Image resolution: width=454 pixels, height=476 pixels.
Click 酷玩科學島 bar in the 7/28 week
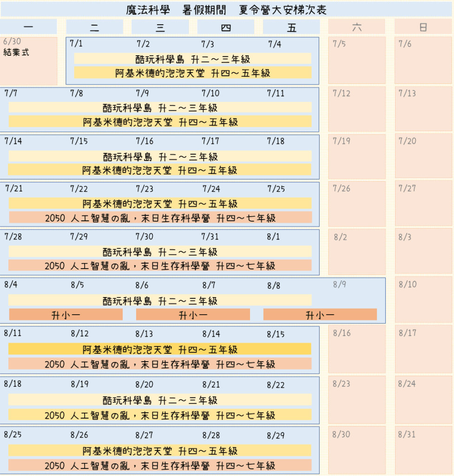160,252
